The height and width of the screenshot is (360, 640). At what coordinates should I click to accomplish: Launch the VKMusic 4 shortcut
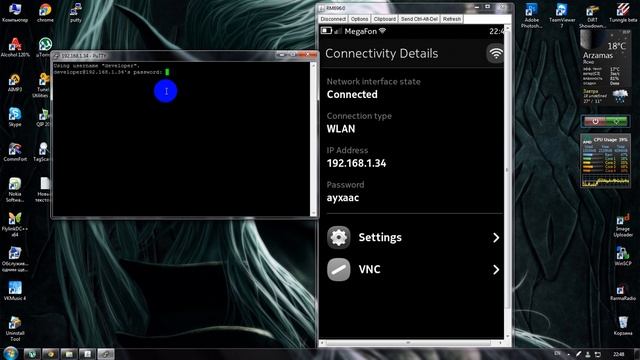[15, 291]
